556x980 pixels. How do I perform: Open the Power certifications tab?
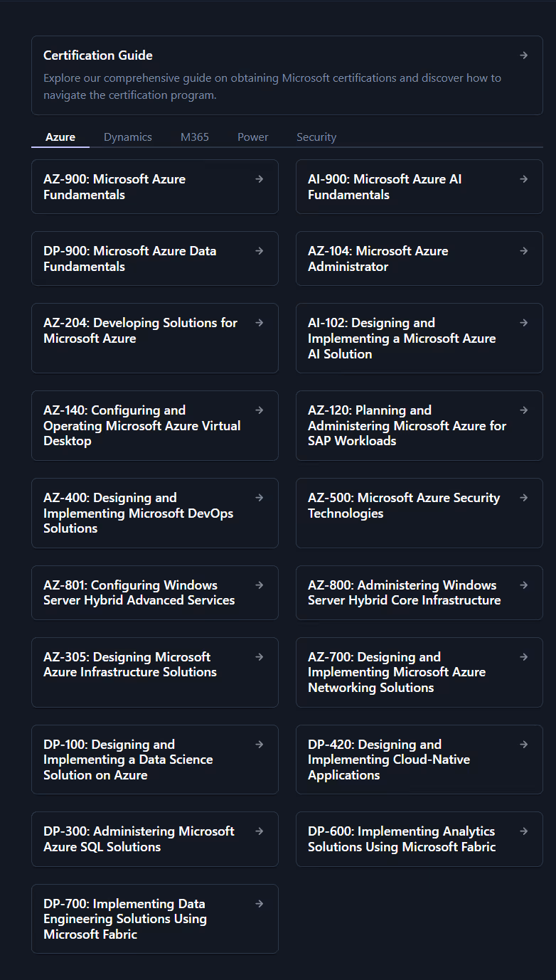pos(252,137)
